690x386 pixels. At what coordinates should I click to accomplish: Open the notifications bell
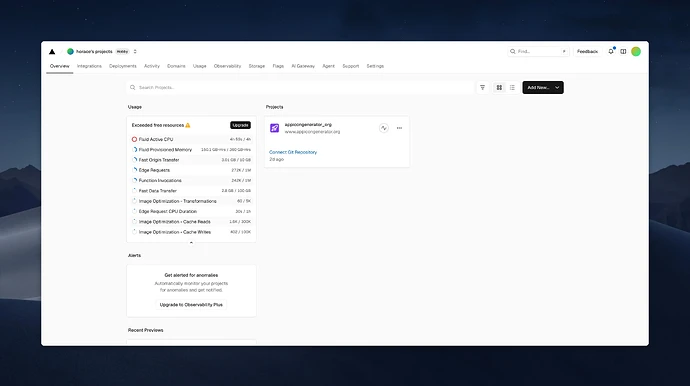(611, 51)
